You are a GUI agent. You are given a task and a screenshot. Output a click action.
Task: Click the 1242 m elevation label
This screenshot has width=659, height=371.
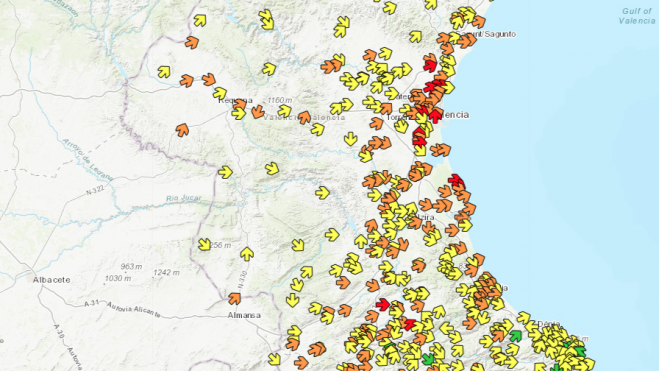click(x=166, y=273)
